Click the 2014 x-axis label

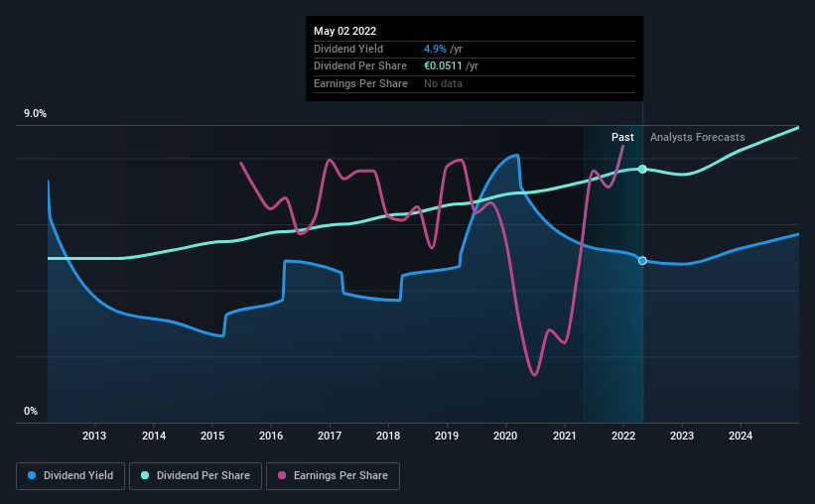(154, 436)
